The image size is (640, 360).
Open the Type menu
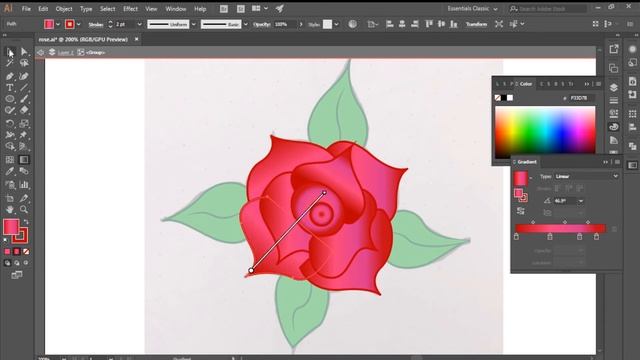[86, 9]
